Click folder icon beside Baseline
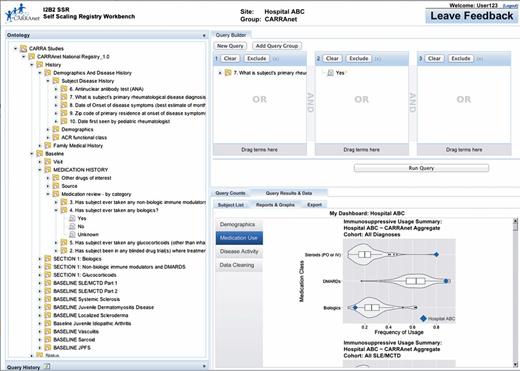520x371 pixels. pos(40,154)
